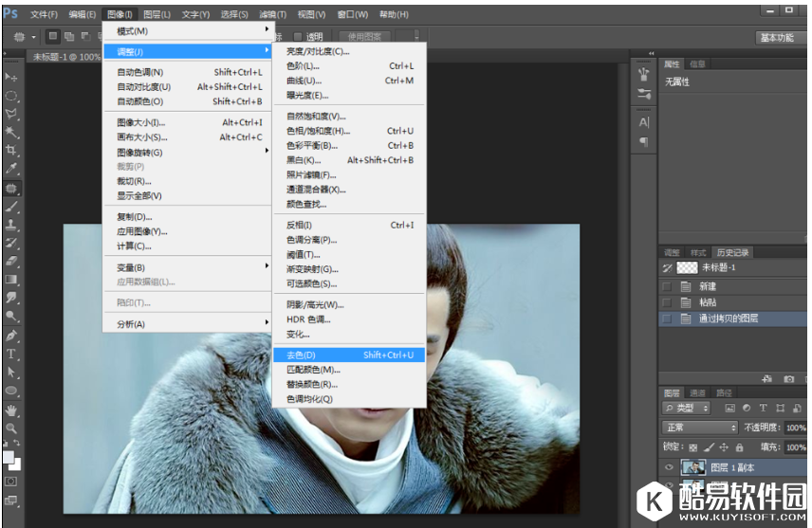Select the Crop tool in the toolbox

(11, 150)
